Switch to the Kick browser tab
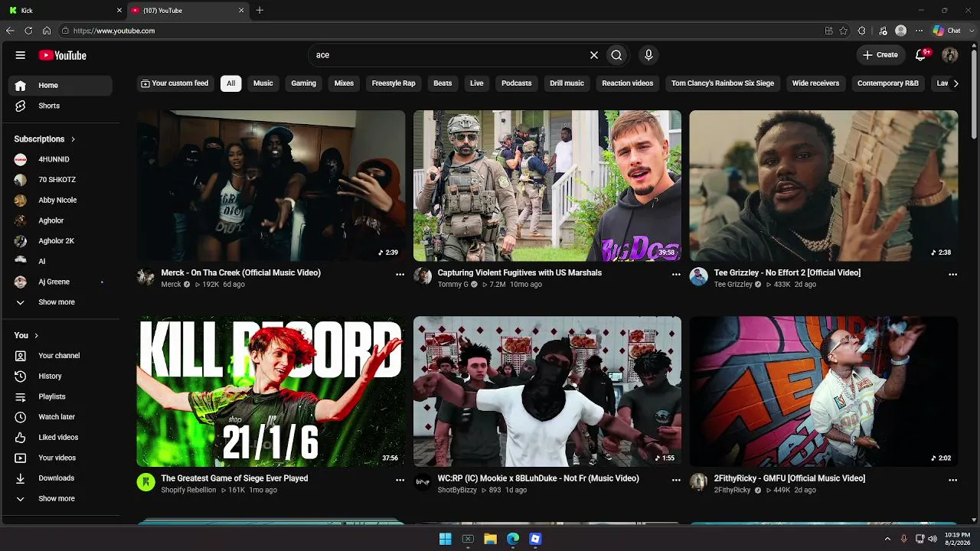The image size is (980, 551). (x=65, y=11)
